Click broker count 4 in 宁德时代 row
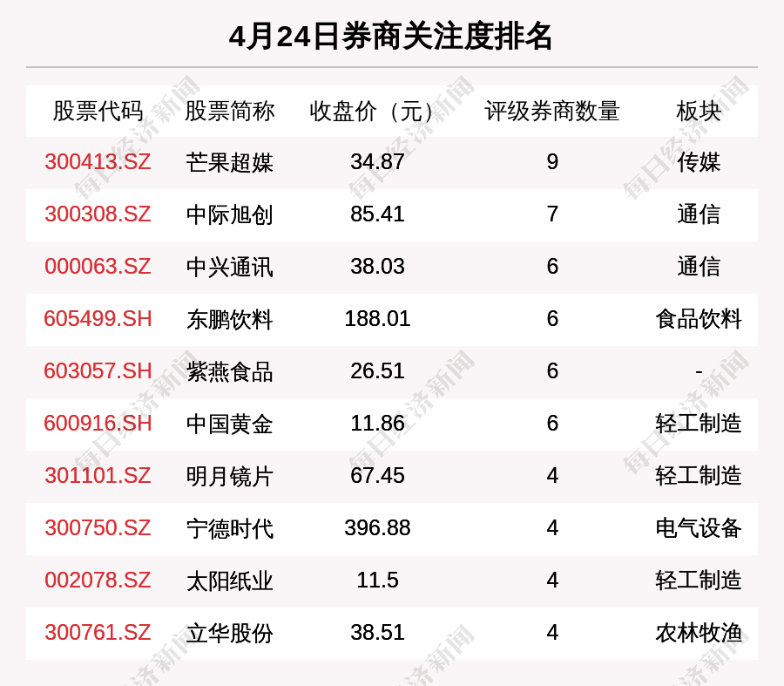The image size is (784, 686). 552,528
